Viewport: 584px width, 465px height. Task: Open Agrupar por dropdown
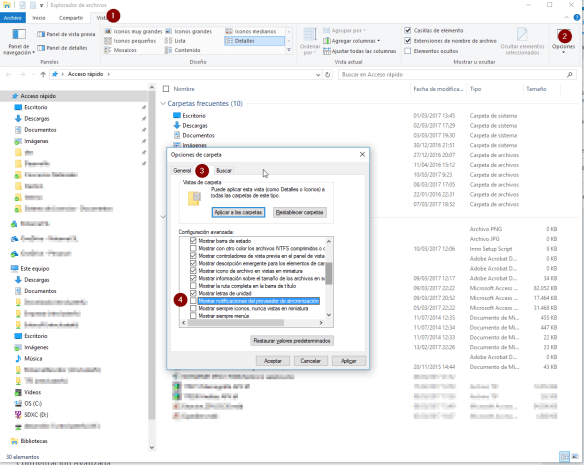coord(345,31)
